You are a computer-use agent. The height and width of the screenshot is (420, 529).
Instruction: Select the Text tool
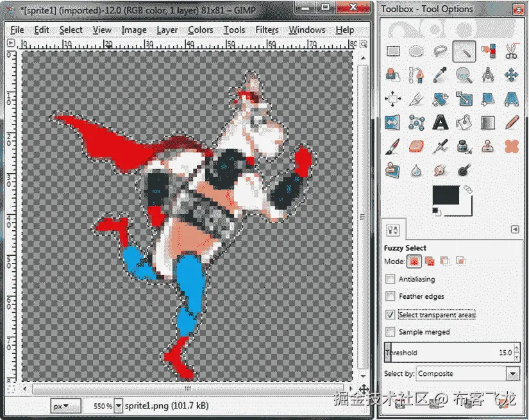tap(440, 122)
